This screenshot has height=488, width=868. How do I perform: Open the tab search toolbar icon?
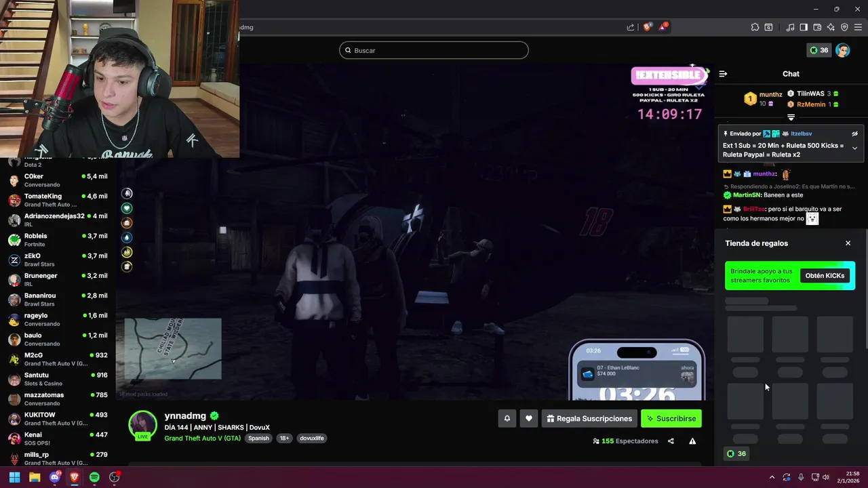point(768,27)
